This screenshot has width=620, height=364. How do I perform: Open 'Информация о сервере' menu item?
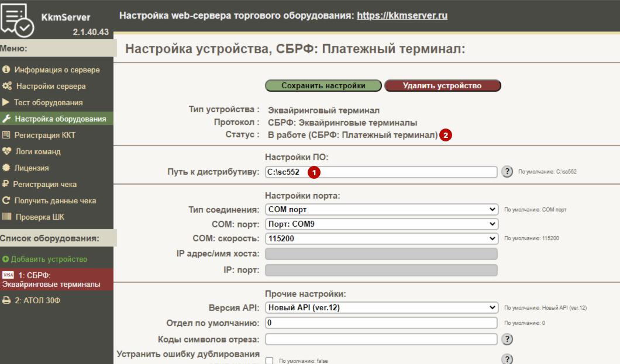[57, 70]
